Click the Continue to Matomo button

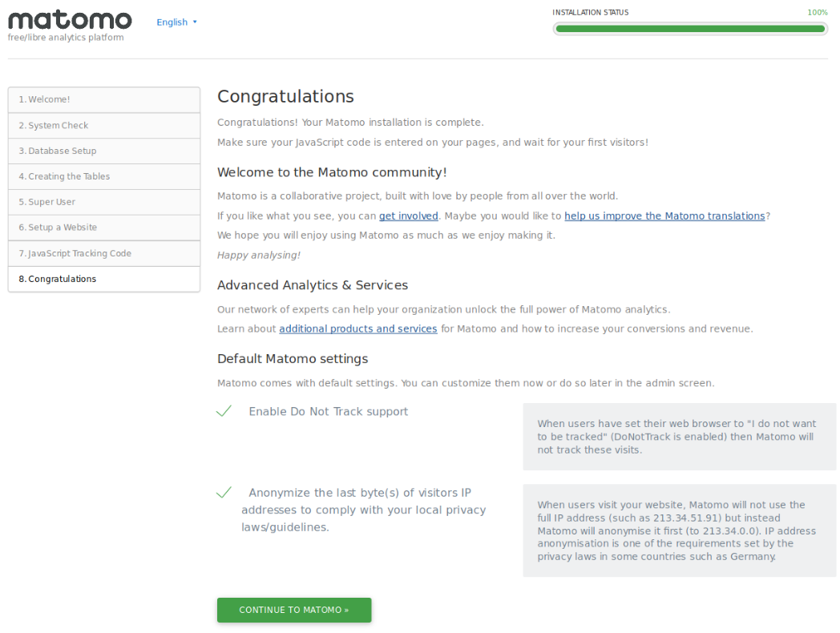294,610
